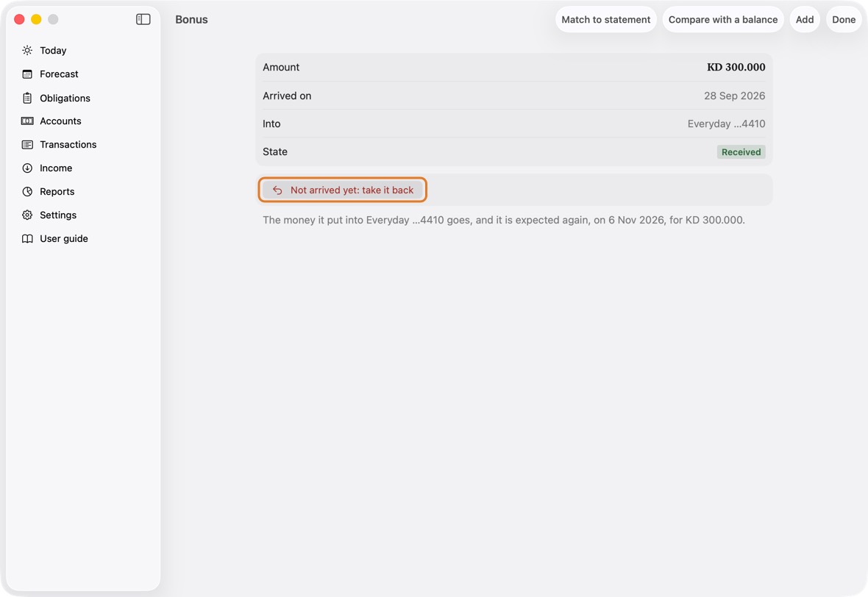
Task: Open the User guide
Action: click(x=83, y=238)
